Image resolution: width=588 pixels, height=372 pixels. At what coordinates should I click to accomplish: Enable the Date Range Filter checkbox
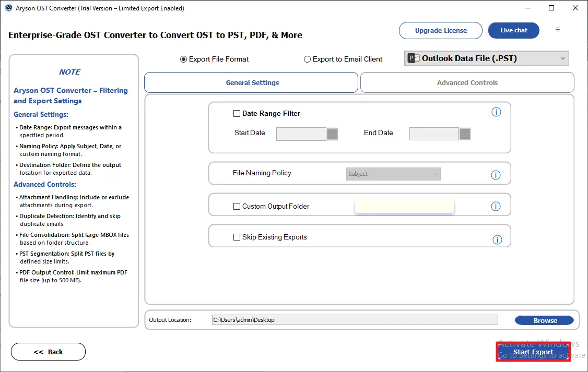point(237,114)
